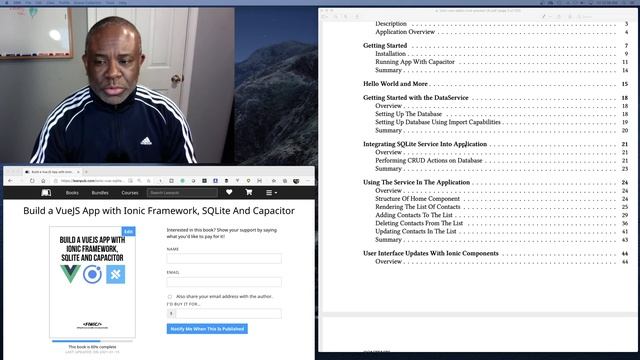Go back in the browser toolbar
Viewport: 640px width, 360px height.
tap(11, 181)
